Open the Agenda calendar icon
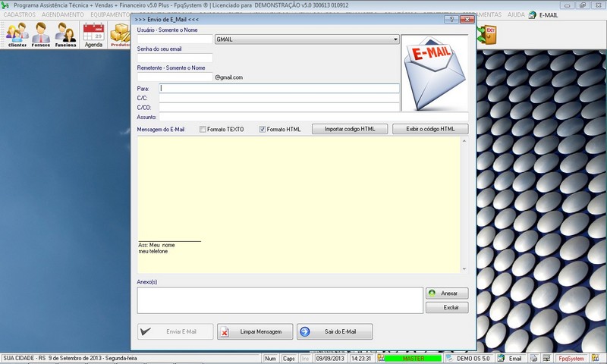Screen dimensions: 607x364 [x=93, y=34]
